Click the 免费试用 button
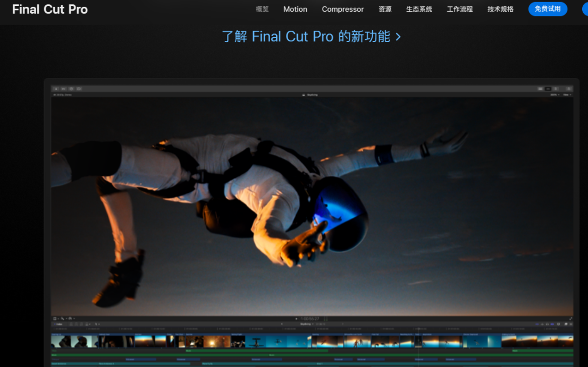The height and width of the screenshot is (367, 588). tap(548, 9)
